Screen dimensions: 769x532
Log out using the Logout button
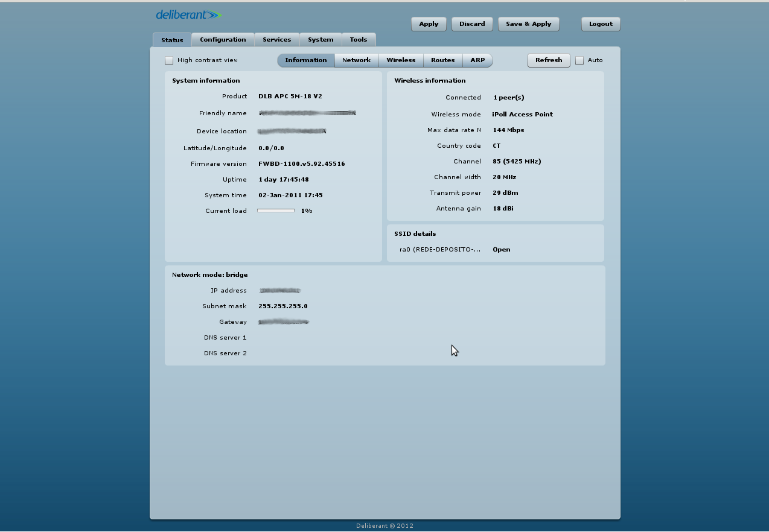point(601,24)
